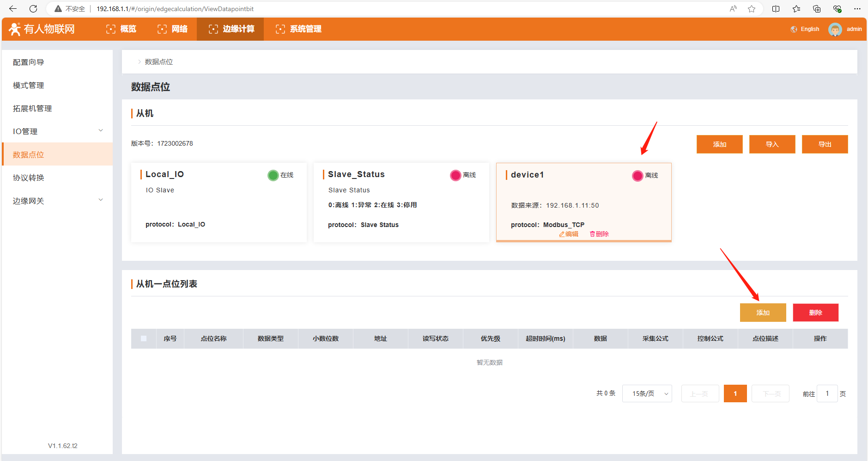Click the admin user avatar icon

pos(835,29)
